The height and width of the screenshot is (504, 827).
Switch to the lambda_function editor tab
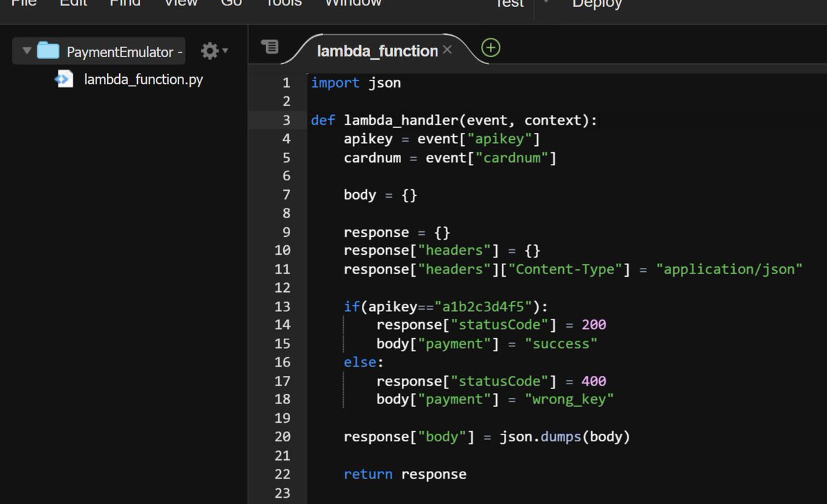click(x=377, y=50)
